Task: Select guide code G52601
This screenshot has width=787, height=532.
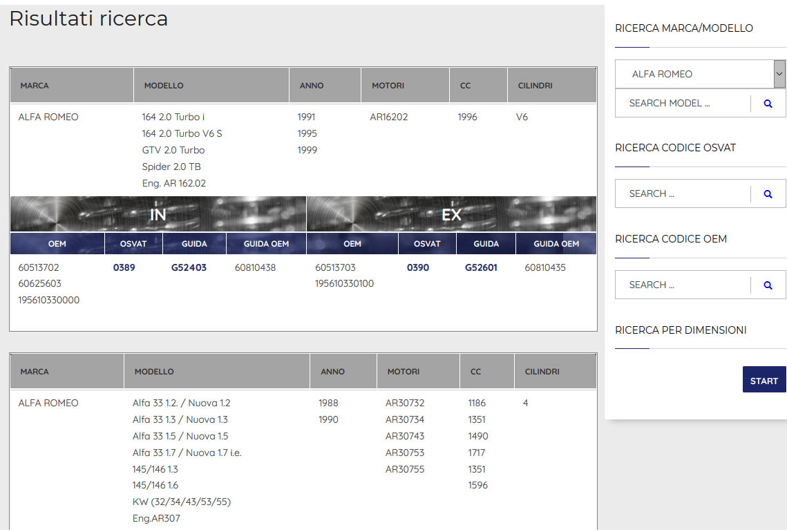Action: 481,267
